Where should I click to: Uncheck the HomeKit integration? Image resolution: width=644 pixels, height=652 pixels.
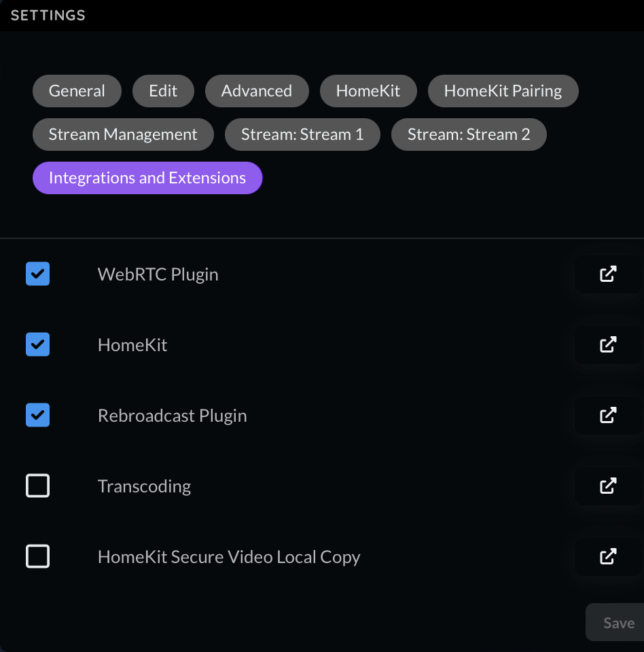pyautogui.click(x=37, y=344)
